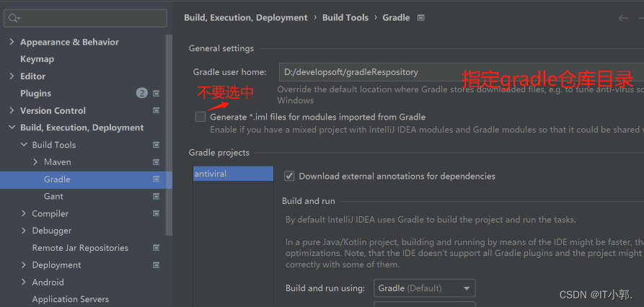The width and height of the screenshot is (644, 307).
Task: Expand the Appearance & Behavior section
Action: pyautogui.click(x=12, y=42)
